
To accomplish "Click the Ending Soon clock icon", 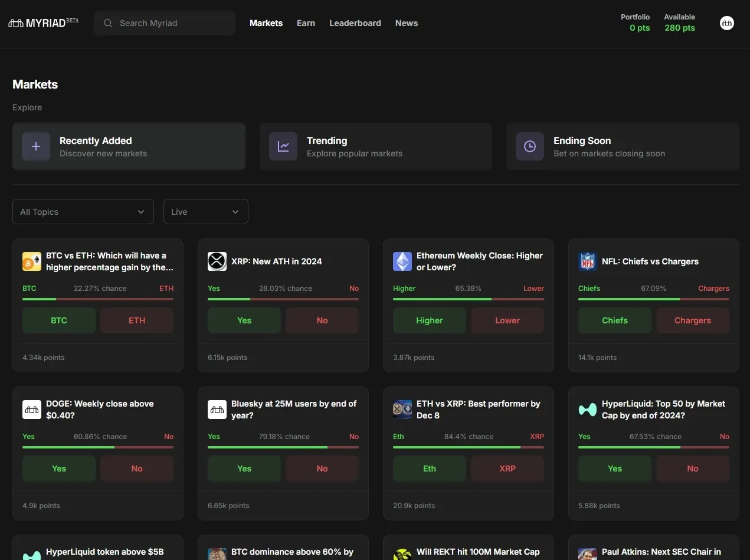I will tap(530, 146).
